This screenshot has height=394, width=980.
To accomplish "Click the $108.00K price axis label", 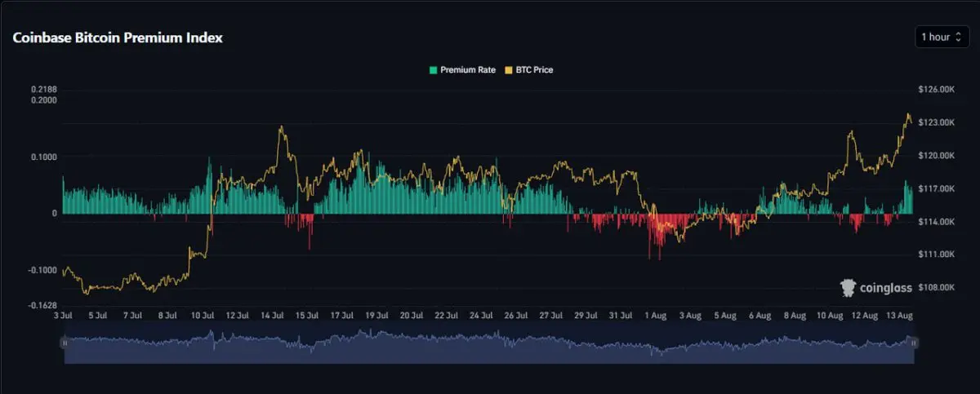I will pyautogui.click(x=937, y=287).
